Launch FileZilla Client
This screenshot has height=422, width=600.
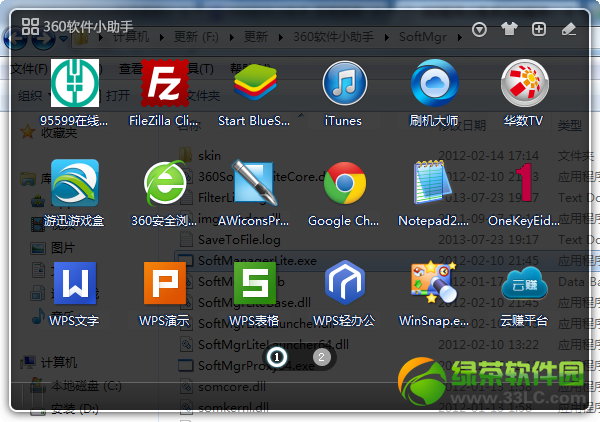(x=165, y=83)
